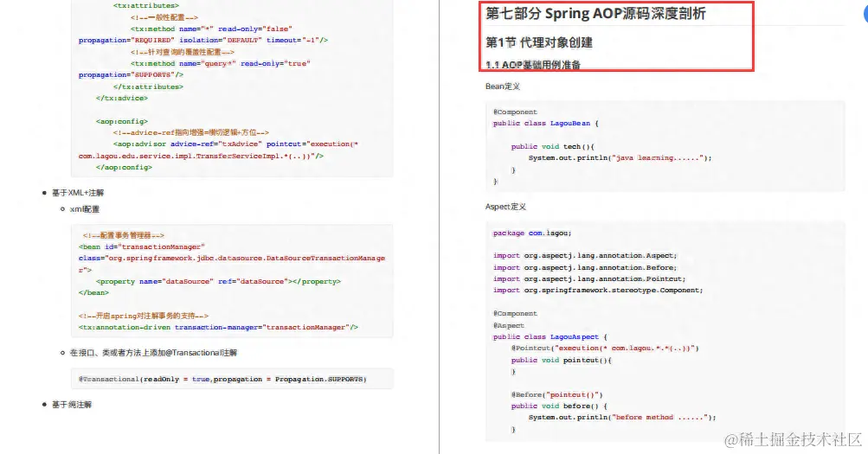Click import line ending "stereotype.Component;"

tap(598, 291)
